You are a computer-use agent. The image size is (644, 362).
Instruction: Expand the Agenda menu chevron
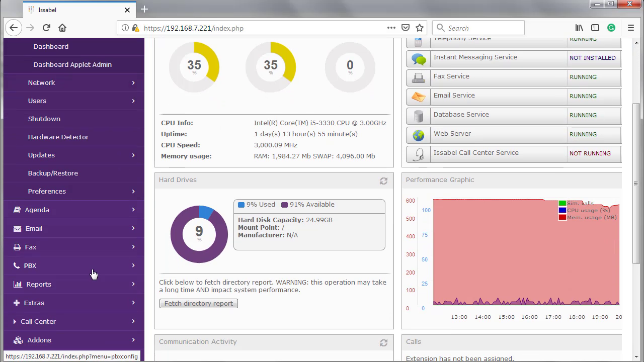click(133, 210)
